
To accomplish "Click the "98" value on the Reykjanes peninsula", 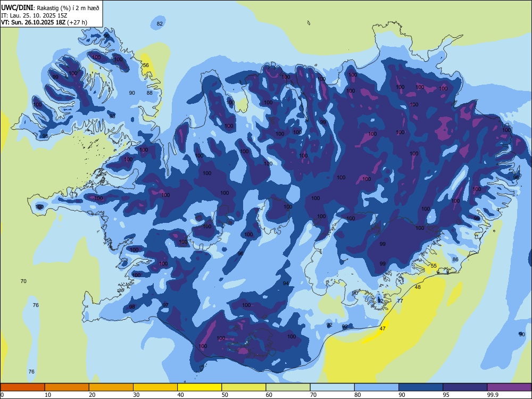I will coord(132,307).
